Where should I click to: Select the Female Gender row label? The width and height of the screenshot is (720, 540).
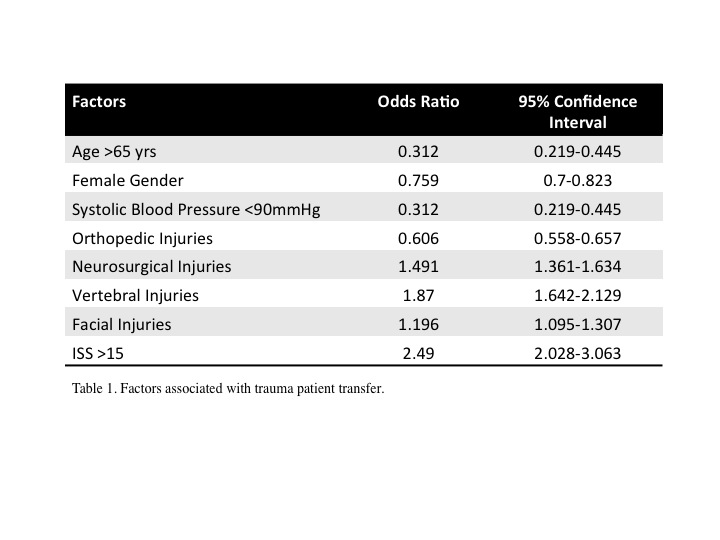(128, 180)
